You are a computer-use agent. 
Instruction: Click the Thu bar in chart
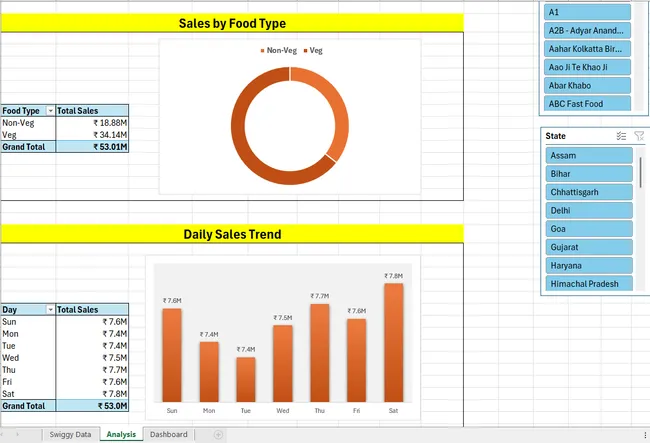[320, 353]
